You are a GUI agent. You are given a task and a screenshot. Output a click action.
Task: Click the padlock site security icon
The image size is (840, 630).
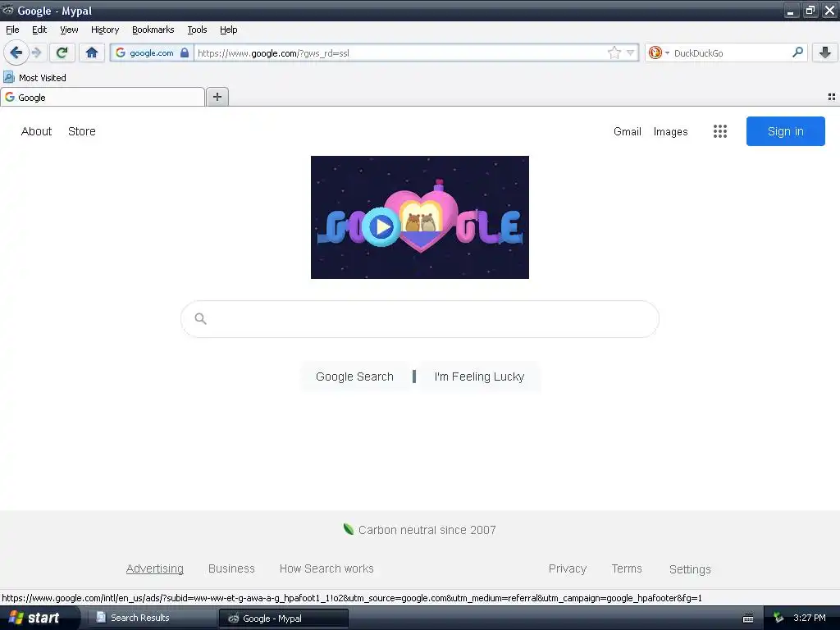click(185, 52)
